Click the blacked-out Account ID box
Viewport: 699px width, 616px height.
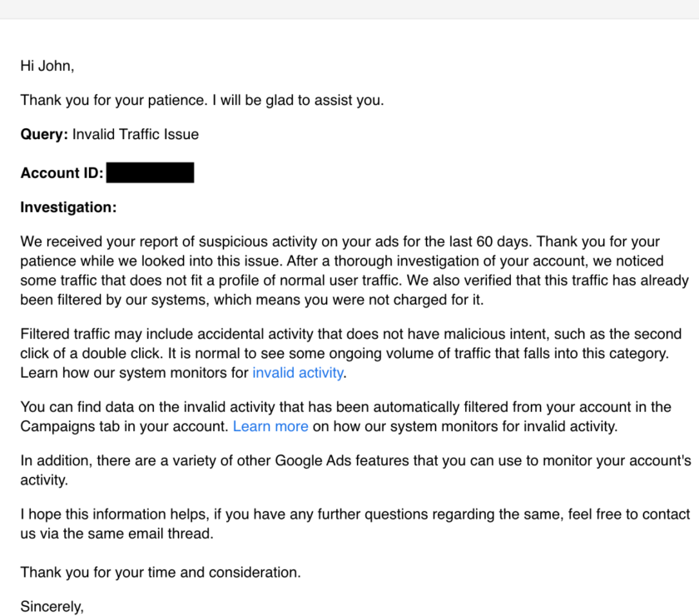click(x=151, y=172)
